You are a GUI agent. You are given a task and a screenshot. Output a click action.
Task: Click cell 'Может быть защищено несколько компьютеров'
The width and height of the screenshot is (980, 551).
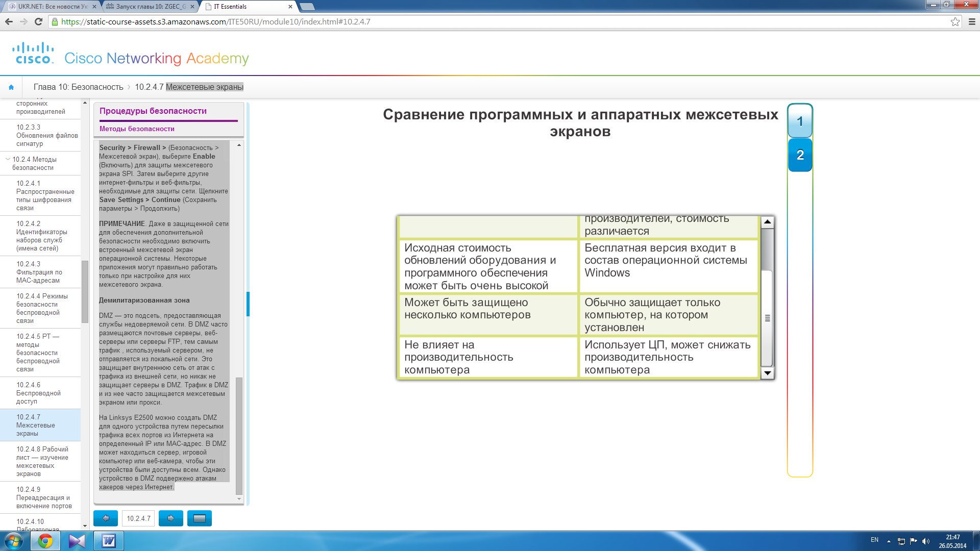(x=488, y=314)
